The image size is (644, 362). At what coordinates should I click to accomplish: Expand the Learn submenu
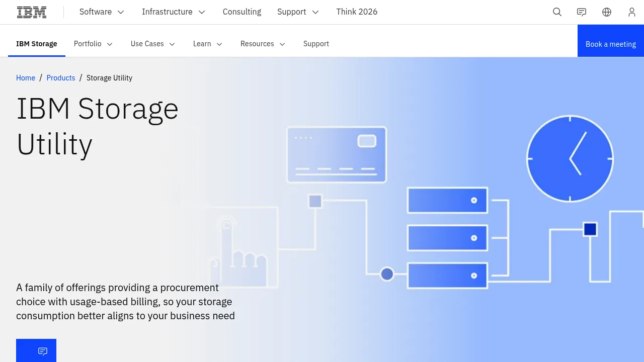(208, 44)
